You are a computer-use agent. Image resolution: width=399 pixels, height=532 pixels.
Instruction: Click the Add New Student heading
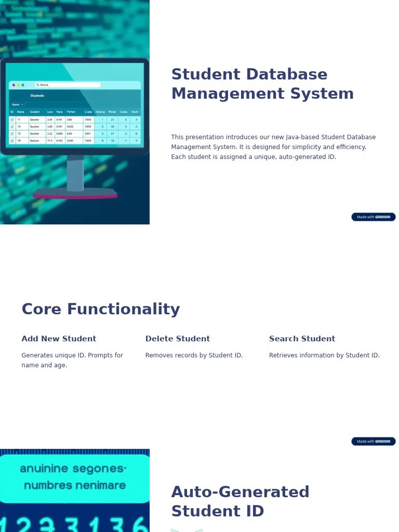coord(59,339)
